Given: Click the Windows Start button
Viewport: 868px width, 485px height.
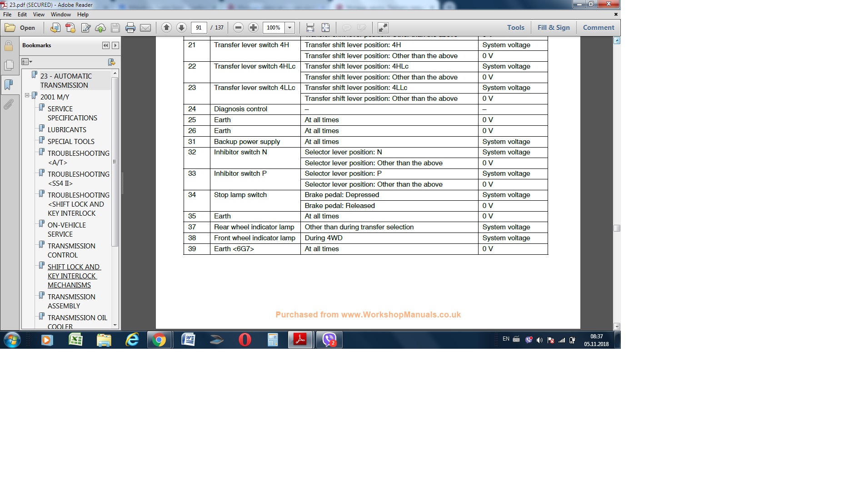Looking at the screenshot, I should 12,340.
